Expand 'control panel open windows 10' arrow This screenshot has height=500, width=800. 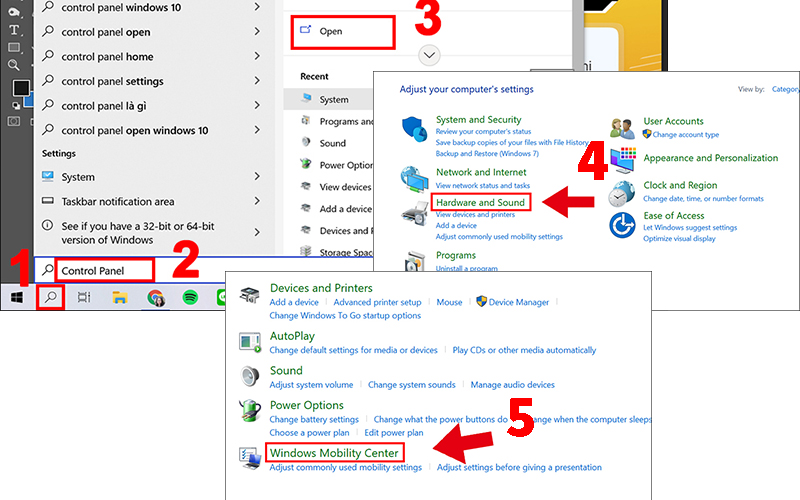[x=257, y=130]
